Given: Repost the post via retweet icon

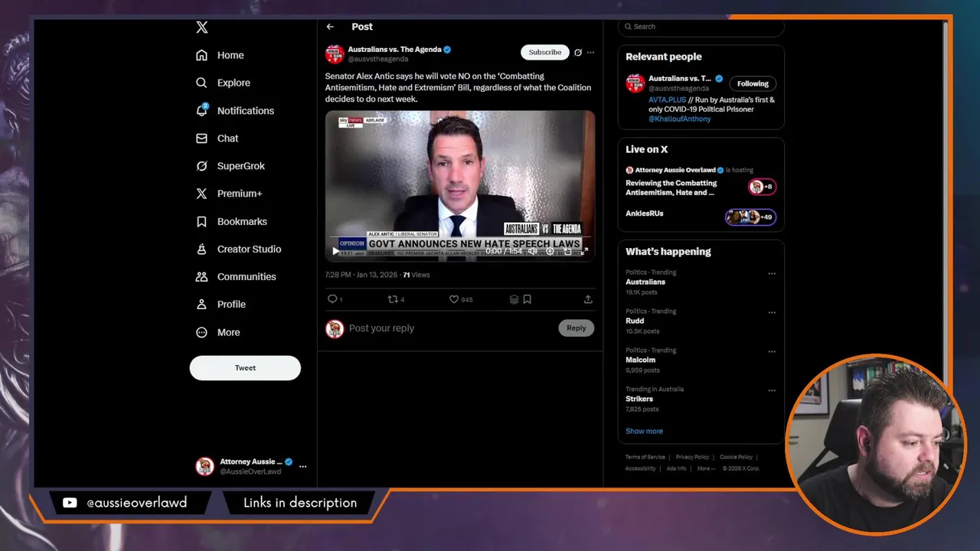Looking at the screenshot, I should point(393,299).
